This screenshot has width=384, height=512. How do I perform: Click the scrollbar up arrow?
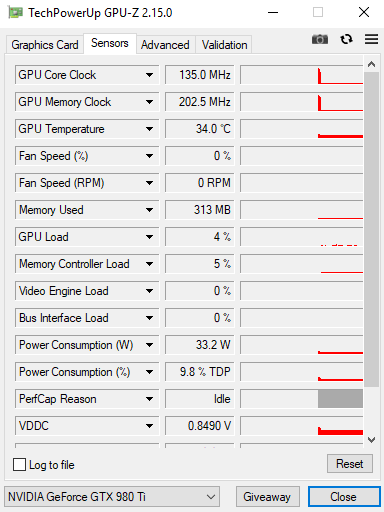pyautogui.click(x=371, y=64)
